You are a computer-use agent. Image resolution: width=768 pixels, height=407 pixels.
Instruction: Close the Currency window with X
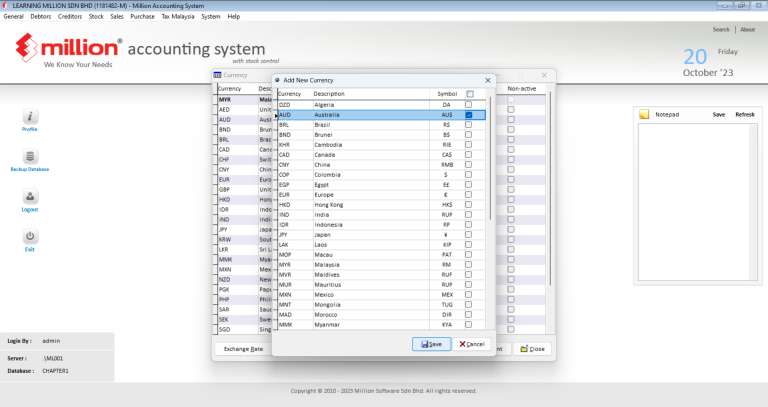tap(544, 75)
